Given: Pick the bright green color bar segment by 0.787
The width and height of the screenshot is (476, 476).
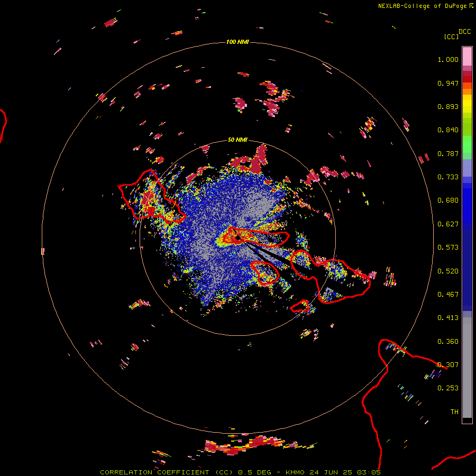Looking at the screenshot, I should tap(467, 144).
